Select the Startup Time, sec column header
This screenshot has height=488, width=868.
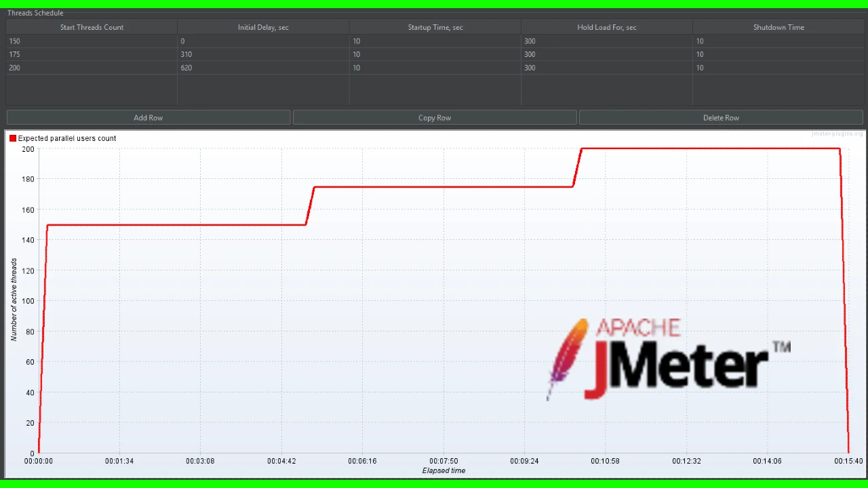coord(435,27)
